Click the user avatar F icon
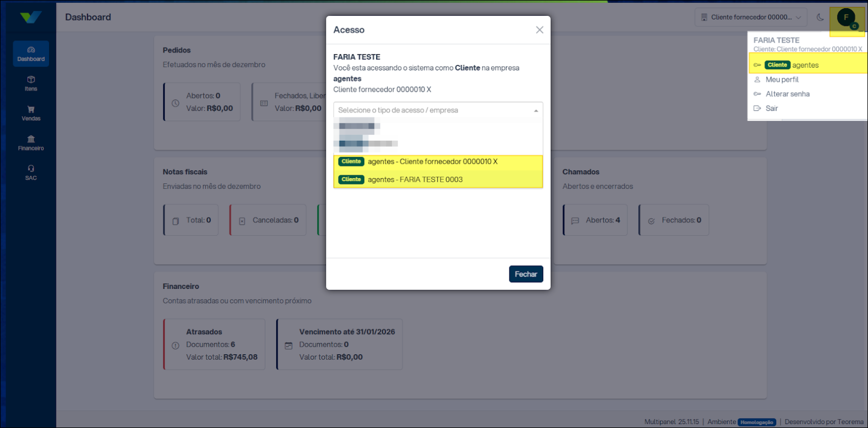This screenshot has height=428, width=868. [846, 17]
